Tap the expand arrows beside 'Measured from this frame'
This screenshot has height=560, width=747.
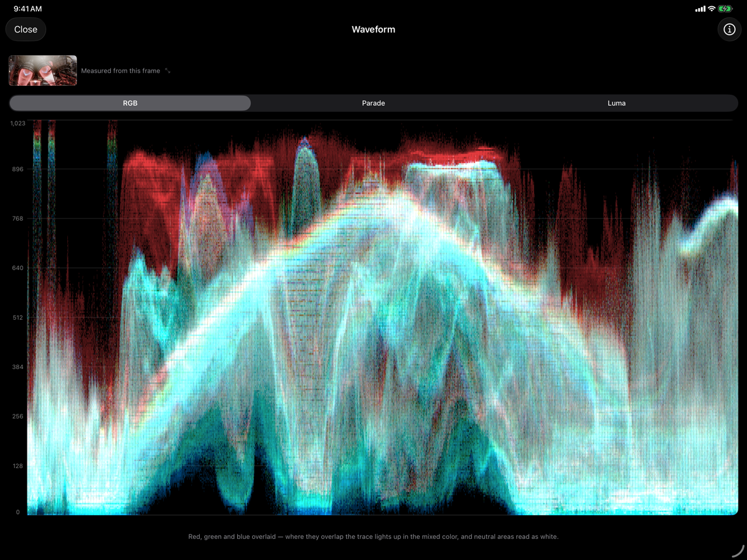[167, 71]
